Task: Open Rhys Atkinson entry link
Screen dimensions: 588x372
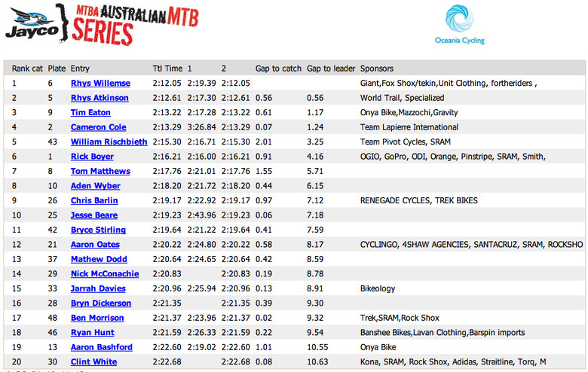Action: point(100,98)
